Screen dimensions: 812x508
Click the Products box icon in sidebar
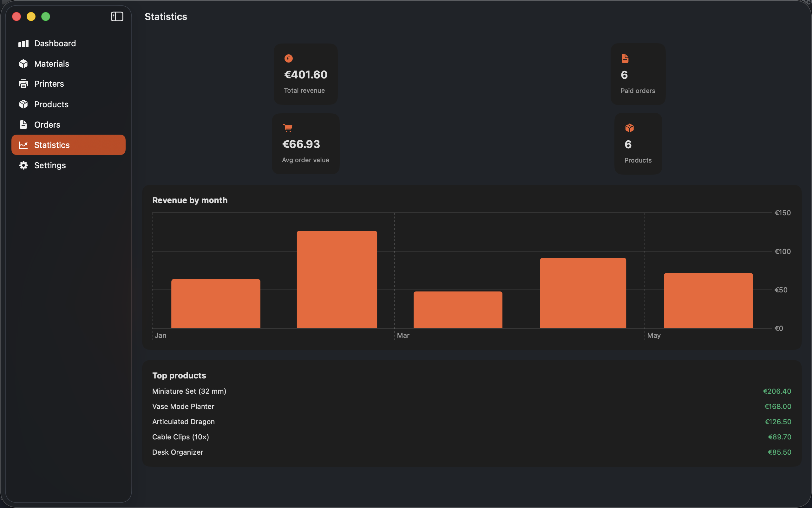coord(23,104)
